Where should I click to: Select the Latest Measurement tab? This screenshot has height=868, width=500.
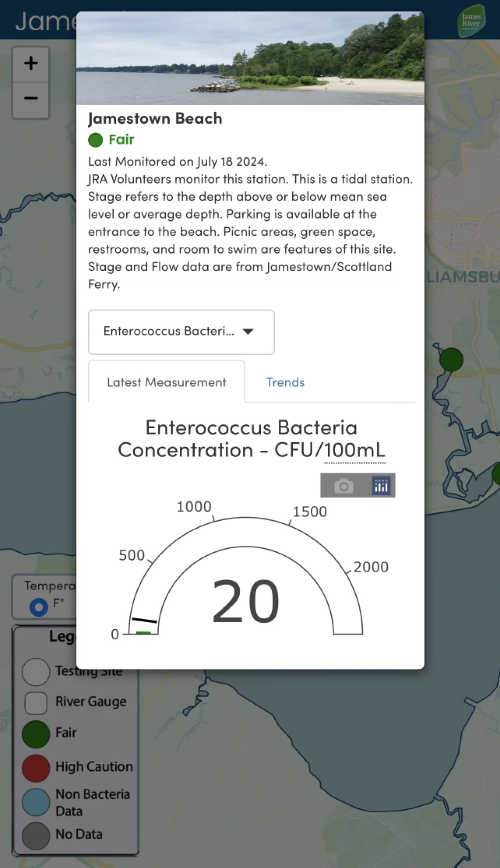pyautogui.click(x=167, y=382)
